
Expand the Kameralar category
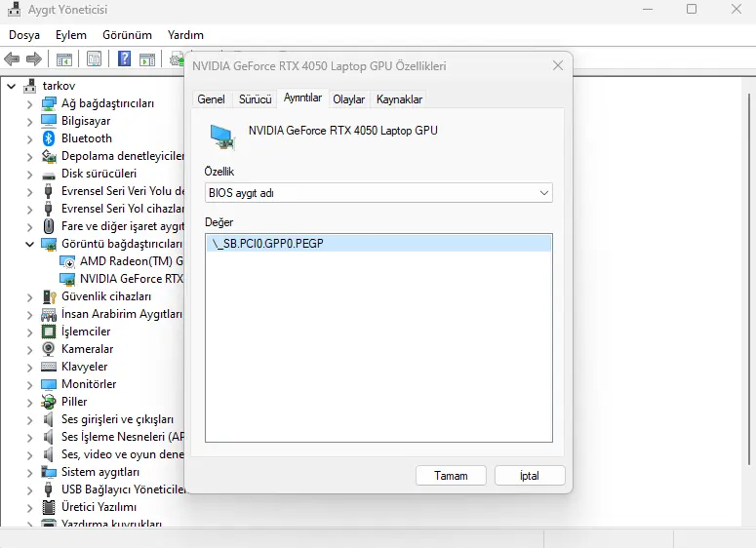tap(30, 349)
